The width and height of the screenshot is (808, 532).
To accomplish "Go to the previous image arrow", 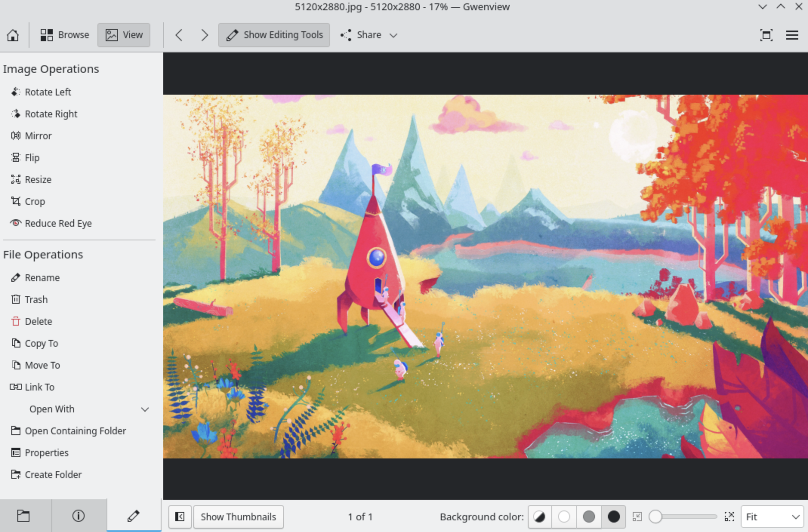I will [x=179, y=35].
